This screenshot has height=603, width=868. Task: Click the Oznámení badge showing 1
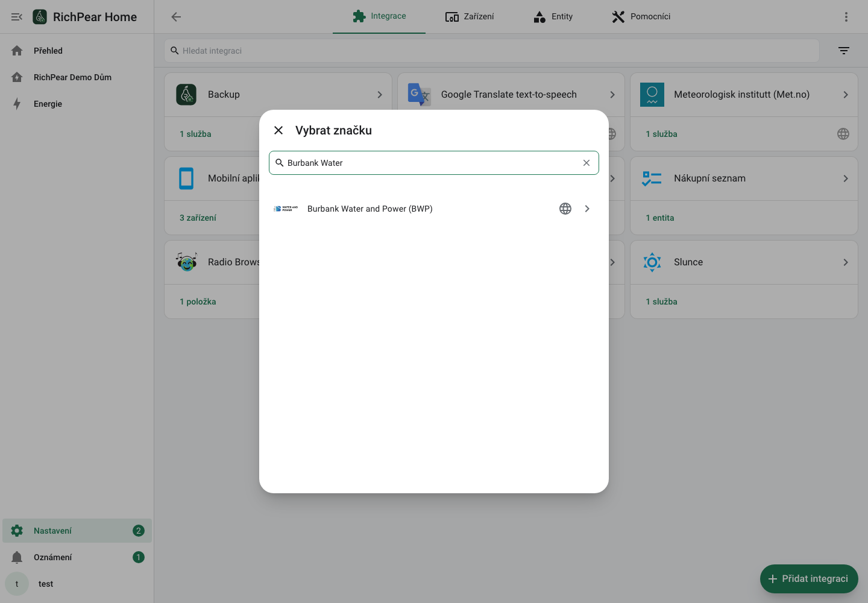coord(139,557)
